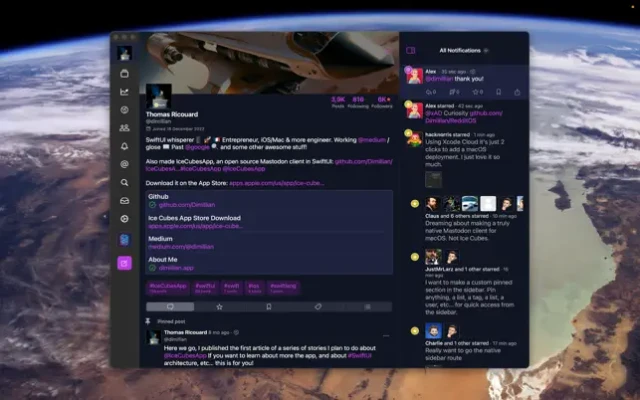Open the Followers count on profile

(381, 102)
